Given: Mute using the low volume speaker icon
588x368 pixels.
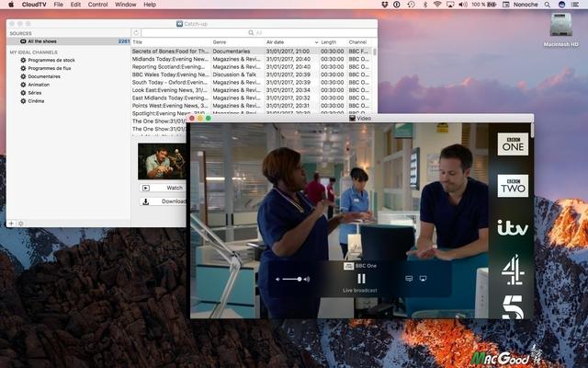Looking at the screenshot, I should 277,279.
